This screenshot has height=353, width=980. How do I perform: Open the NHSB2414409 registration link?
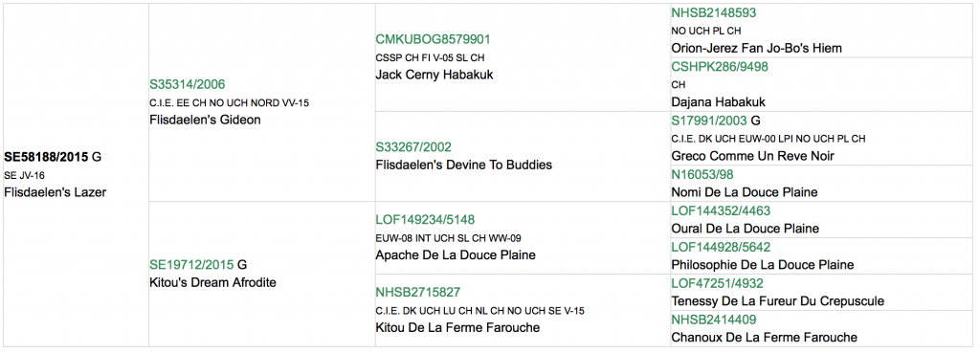coord(714,320)
